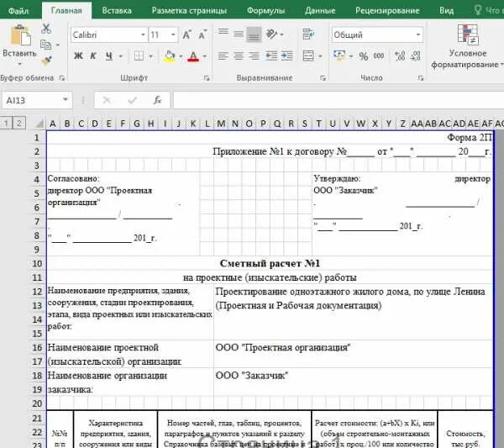Switch to Вставка tab
504x448 pixels.
point(117,11)
